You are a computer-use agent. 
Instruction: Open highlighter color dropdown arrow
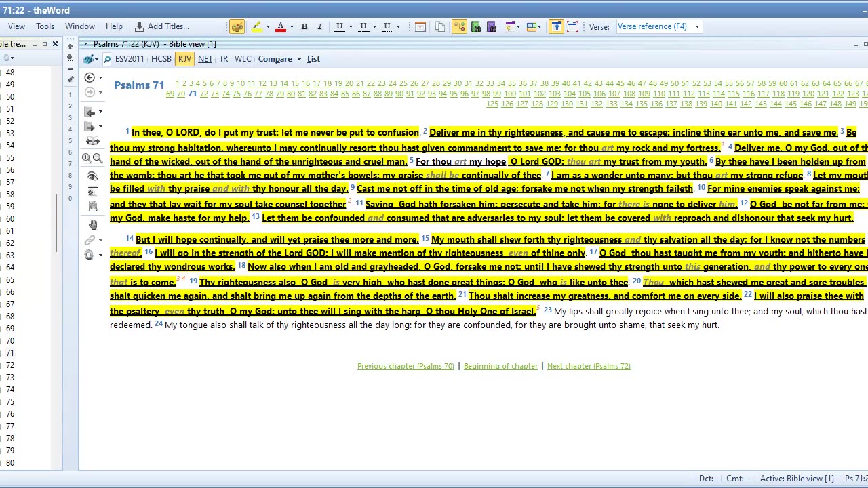pos(268,26)
